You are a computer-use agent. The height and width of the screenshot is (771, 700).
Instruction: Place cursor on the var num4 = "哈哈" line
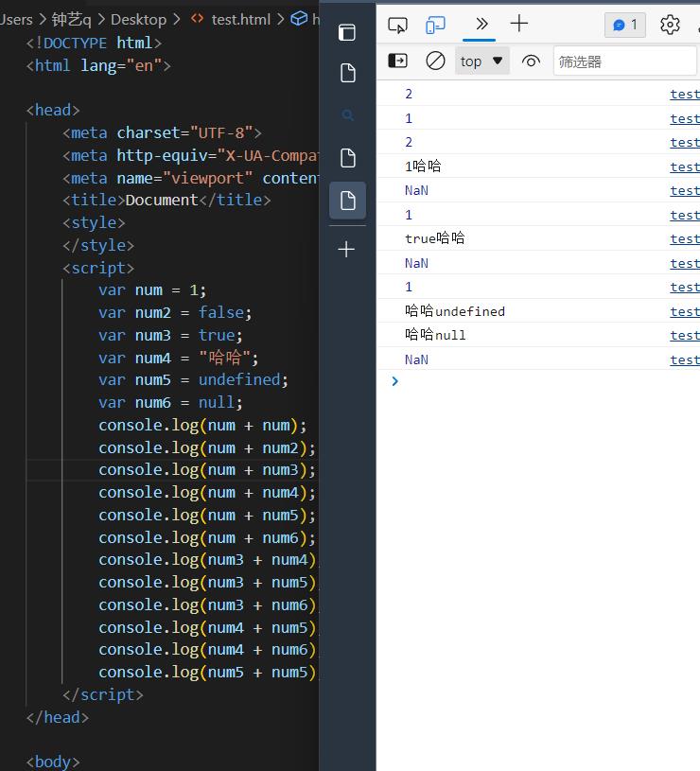178,358
